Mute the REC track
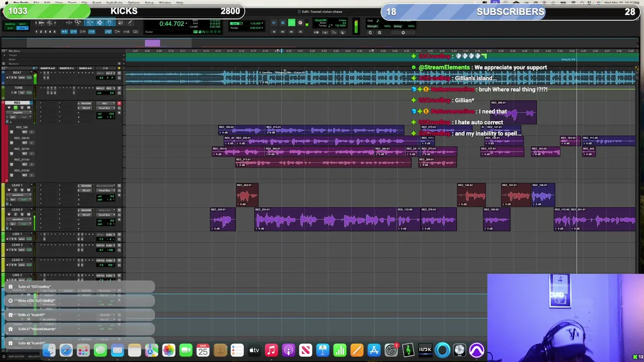 pyautogui.click(x=29, y=108)
